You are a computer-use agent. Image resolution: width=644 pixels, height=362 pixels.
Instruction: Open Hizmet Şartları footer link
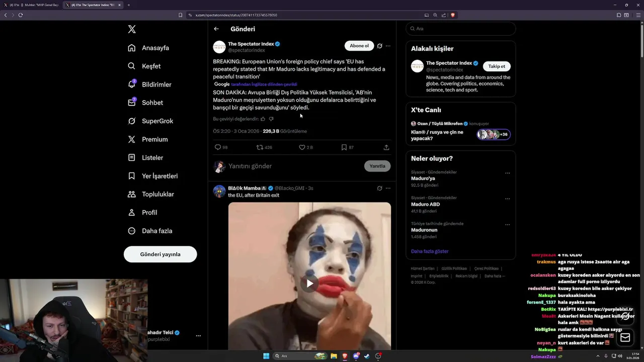coord(422,268)
